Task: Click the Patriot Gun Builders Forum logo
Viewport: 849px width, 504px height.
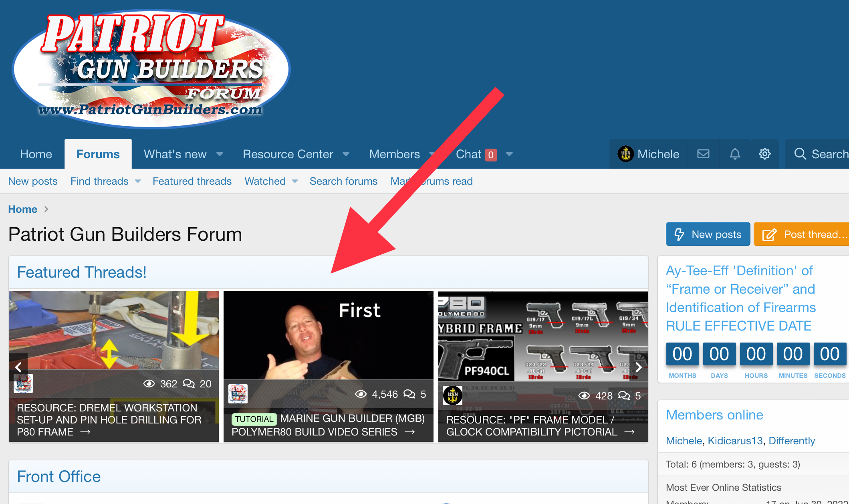Action: click(x=151, y=69)
